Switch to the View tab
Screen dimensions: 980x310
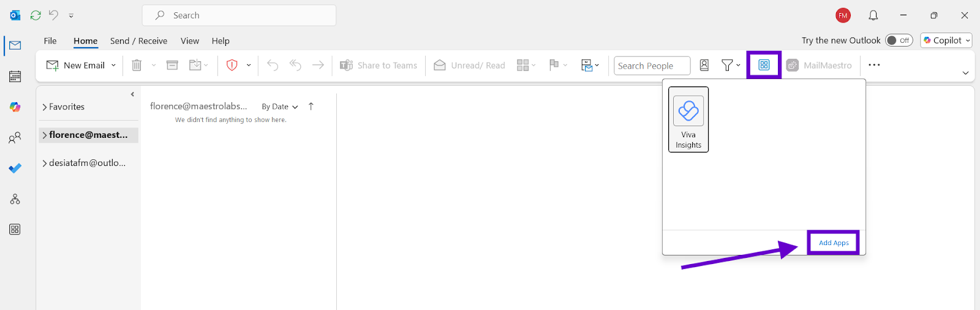190,41
